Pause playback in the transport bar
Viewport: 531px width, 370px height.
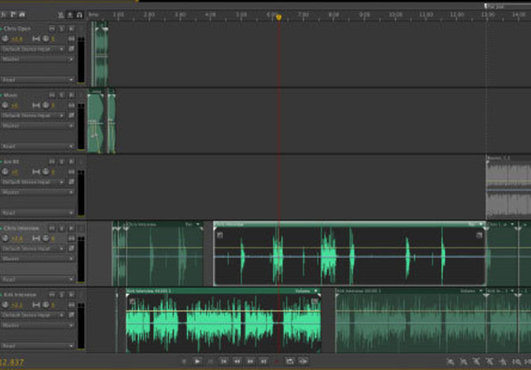[210, 361]
